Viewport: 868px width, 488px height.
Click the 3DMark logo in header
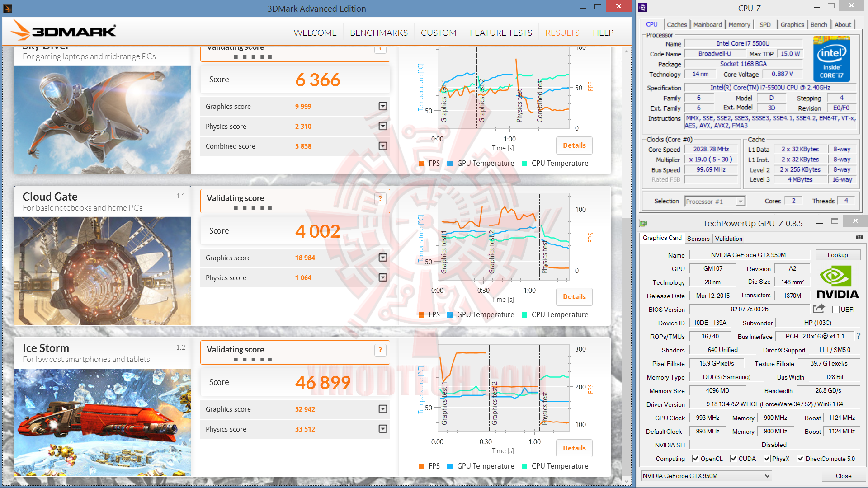point(63,31)
